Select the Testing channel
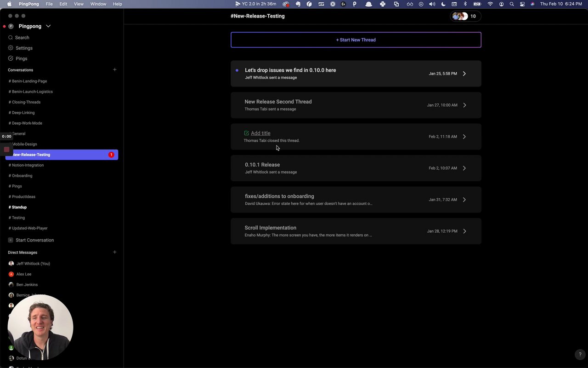The height and width of the screenshot is (368, 588). [17, 218]
